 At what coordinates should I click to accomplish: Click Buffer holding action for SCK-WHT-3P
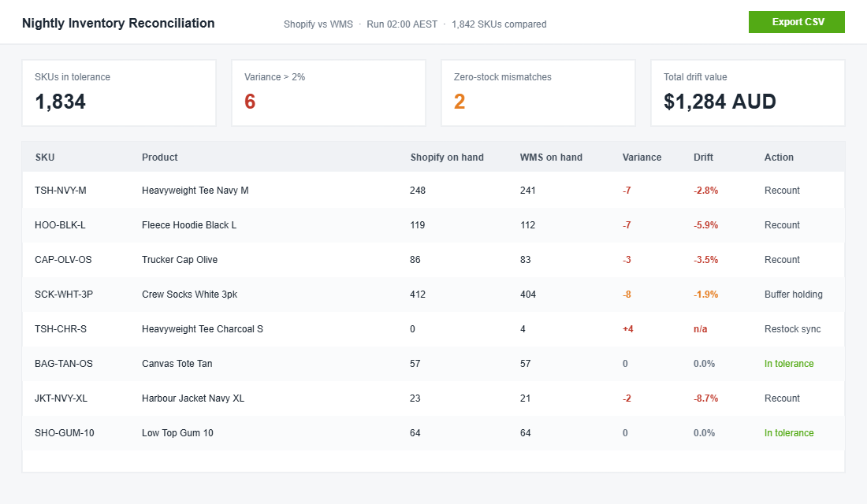pos(794,295)
